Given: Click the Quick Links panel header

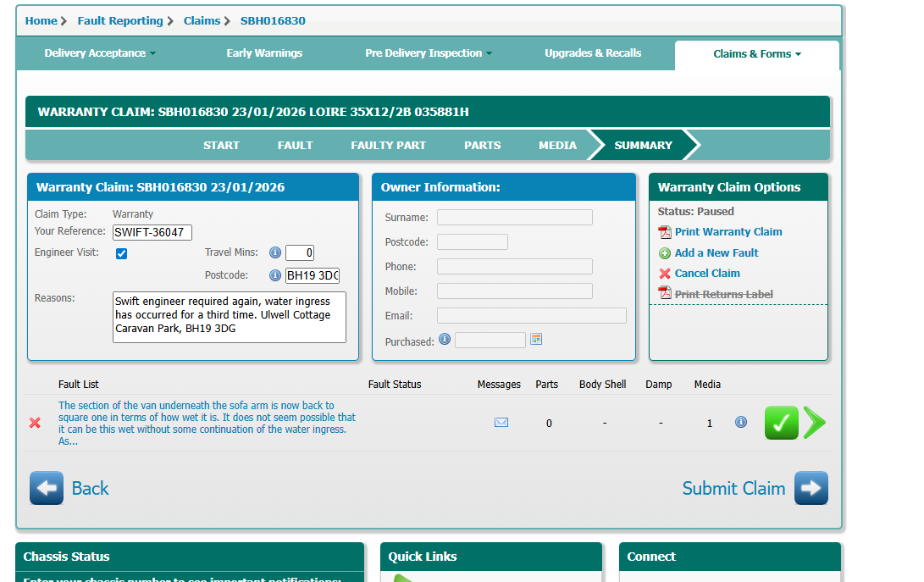Looking at the screenshot, I should 491,557.
